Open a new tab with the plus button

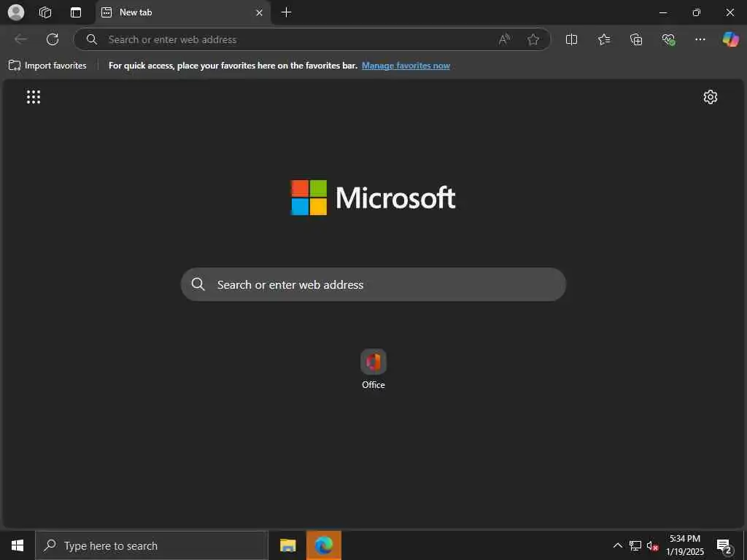tap(286, 12)
